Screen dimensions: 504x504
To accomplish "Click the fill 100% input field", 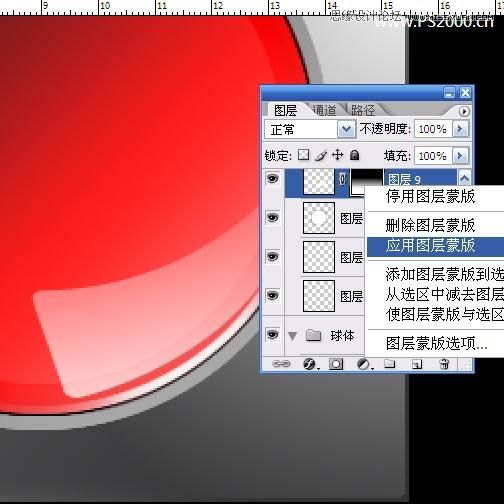I will pos(433,156).
